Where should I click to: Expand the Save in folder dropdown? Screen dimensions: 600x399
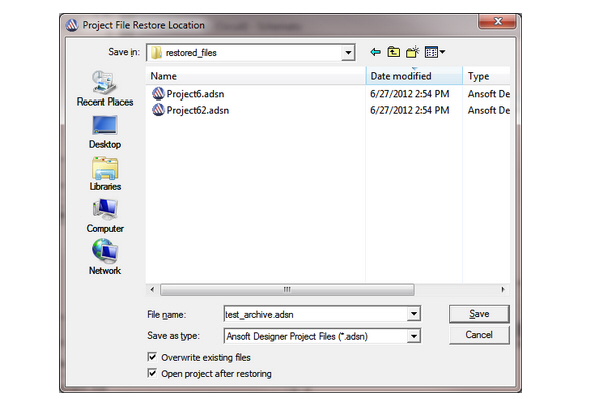[348, 52]
